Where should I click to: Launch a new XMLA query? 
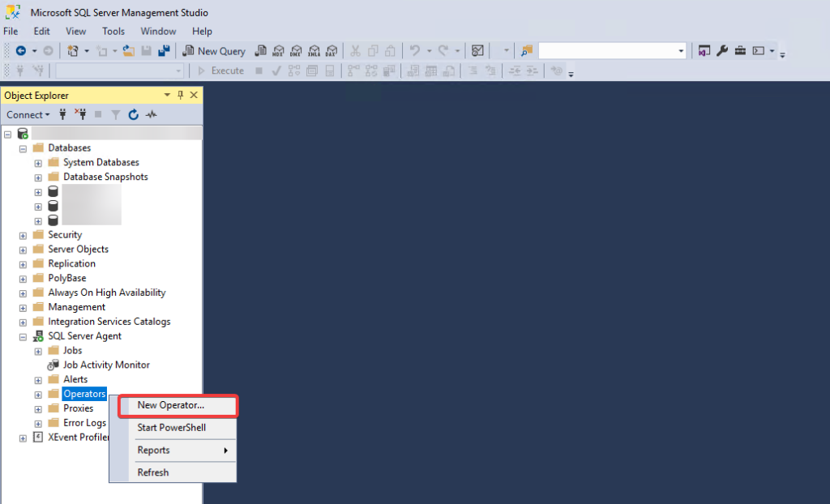point(315,50)
